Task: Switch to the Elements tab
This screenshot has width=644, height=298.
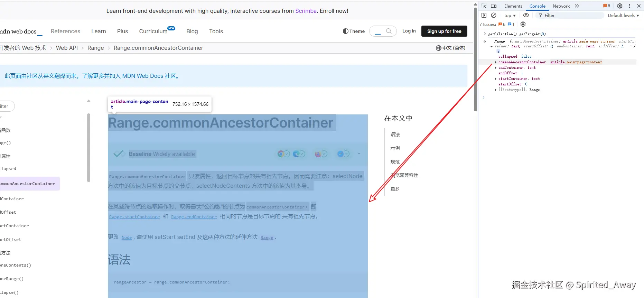Action: pyautogui.click(x=513, y=6)
